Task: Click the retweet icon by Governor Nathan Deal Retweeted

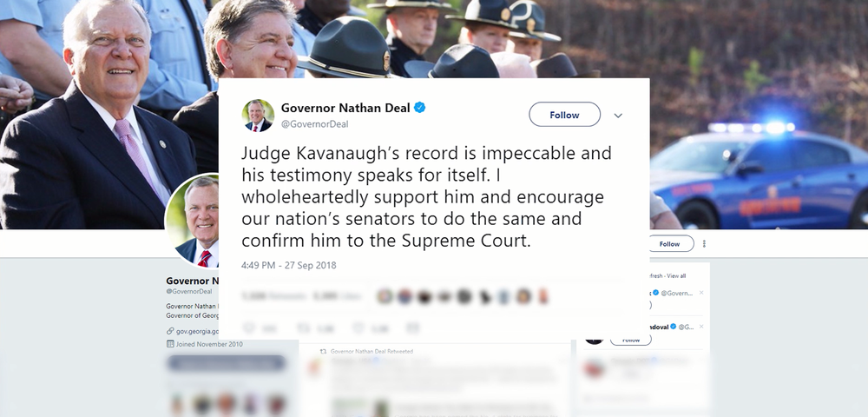Action: 323,352
